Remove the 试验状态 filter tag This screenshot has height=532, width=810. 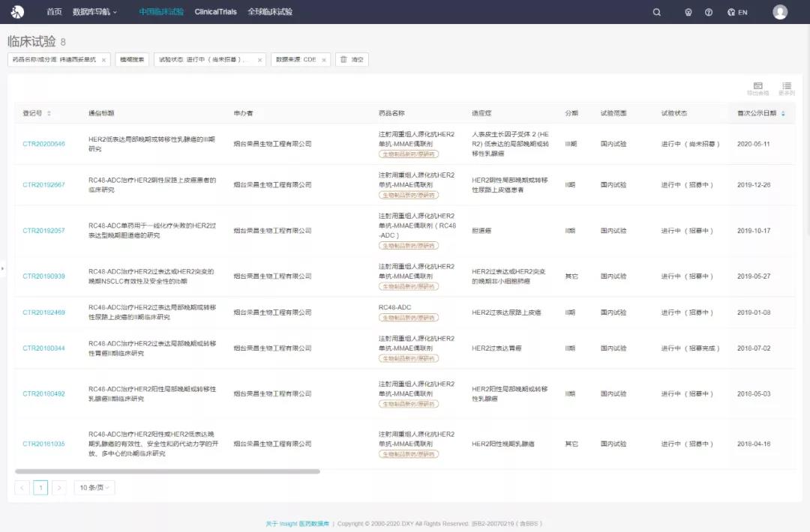pos(259,60)
